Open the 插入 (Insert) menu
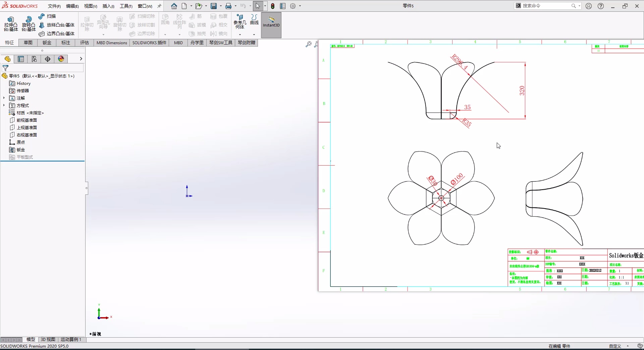 [108, 6]
